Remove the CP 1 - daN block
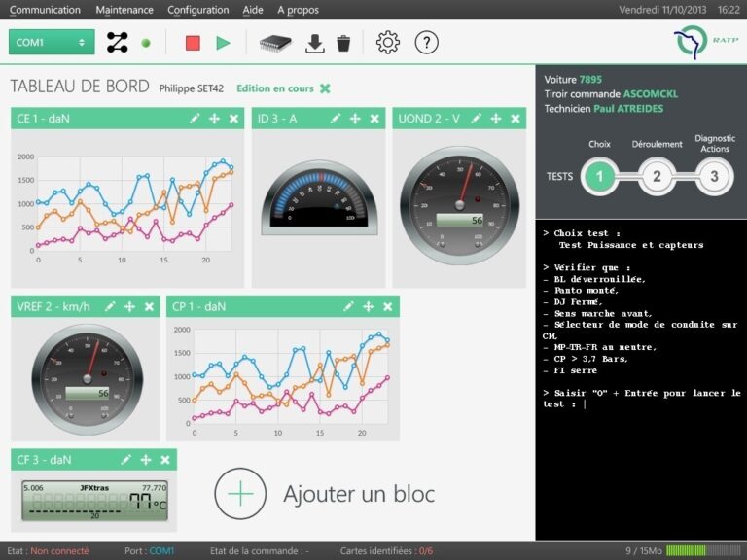 click(x=388, y=306)
